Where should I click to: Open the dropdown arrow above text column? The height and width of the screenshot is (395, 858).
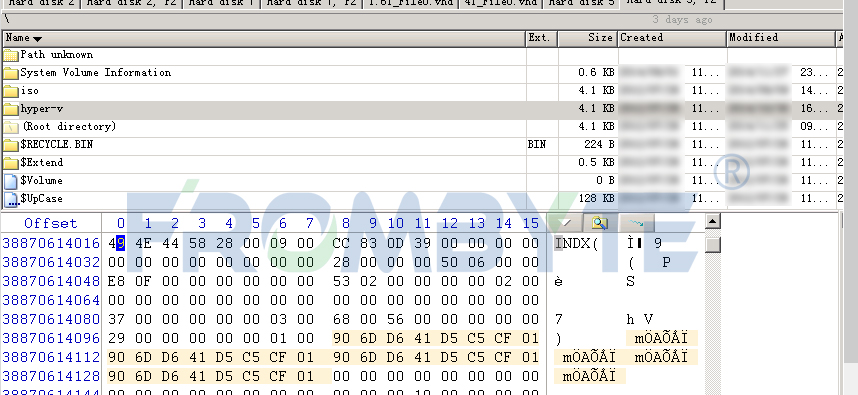click(566, 223)
